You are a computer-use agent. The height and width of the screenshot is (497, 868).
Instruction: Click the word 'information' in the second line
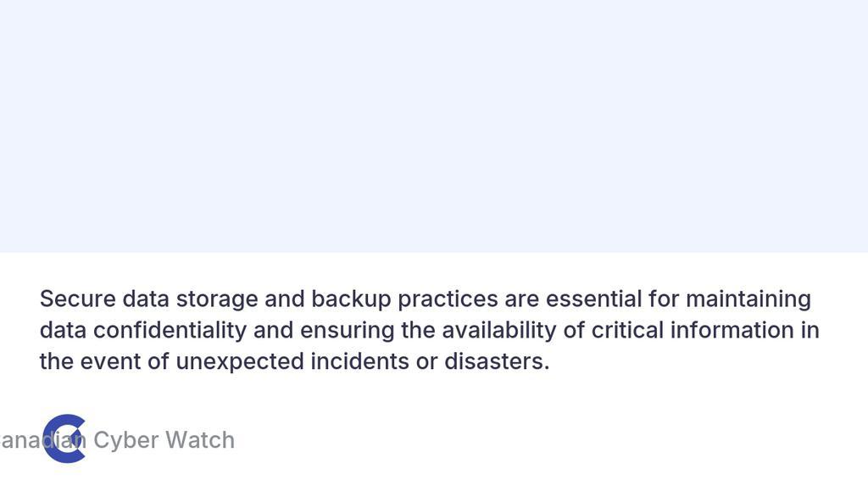coord(732,330)
